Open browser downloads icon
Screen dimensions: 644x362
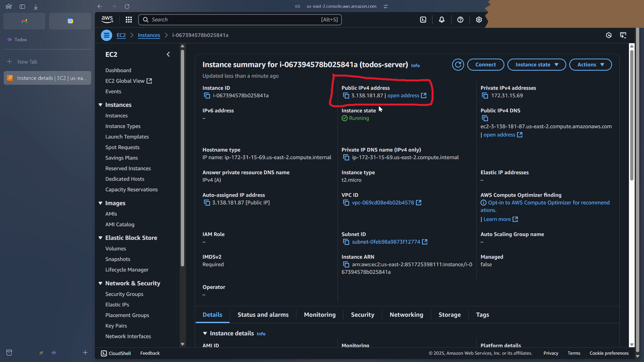pyautogui.click(x=36, y=6)
